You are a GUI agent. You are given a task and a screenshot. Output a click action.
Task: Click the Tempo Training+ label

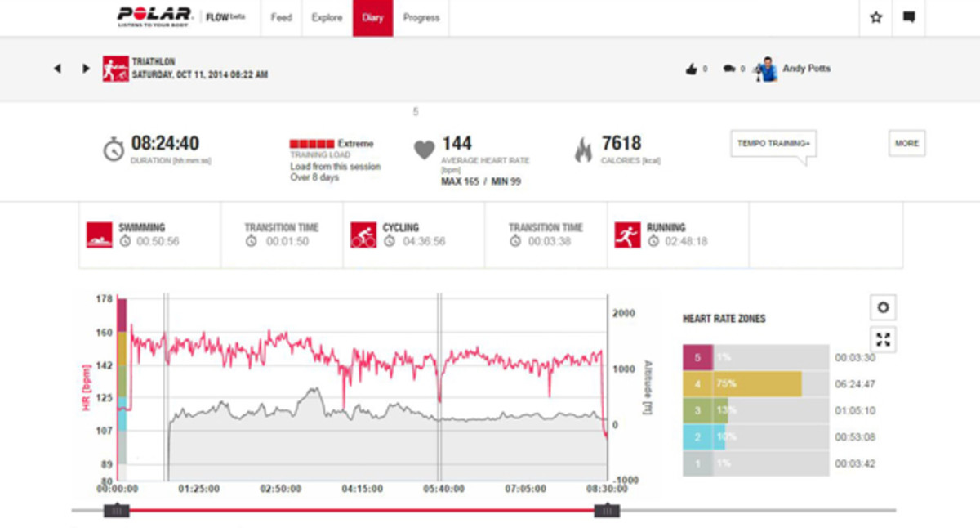[x=773, y=144]
